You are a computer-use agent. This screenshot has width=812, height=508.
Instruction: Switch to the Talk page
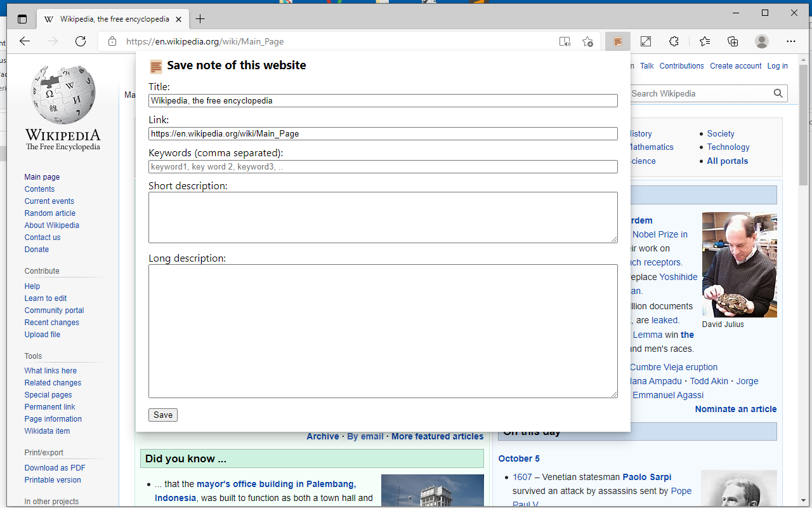pyautogui.click(x=646, y=65)
